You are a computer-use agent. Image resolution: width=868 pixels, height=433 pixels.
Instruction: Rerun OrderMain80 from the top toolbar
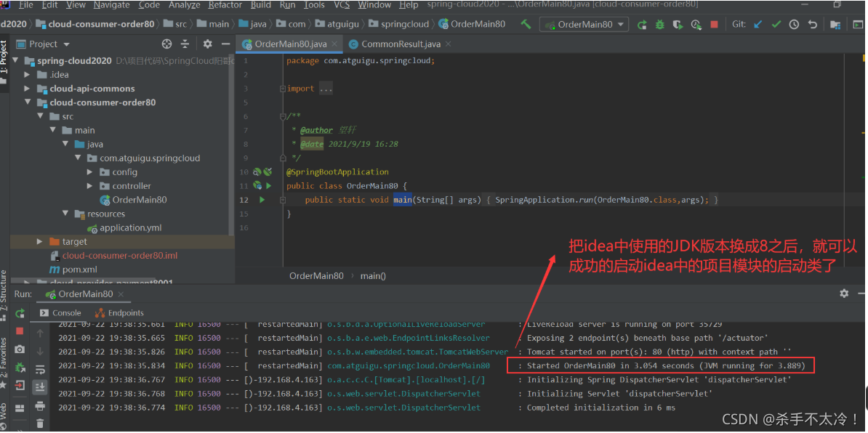pos(642,24)
